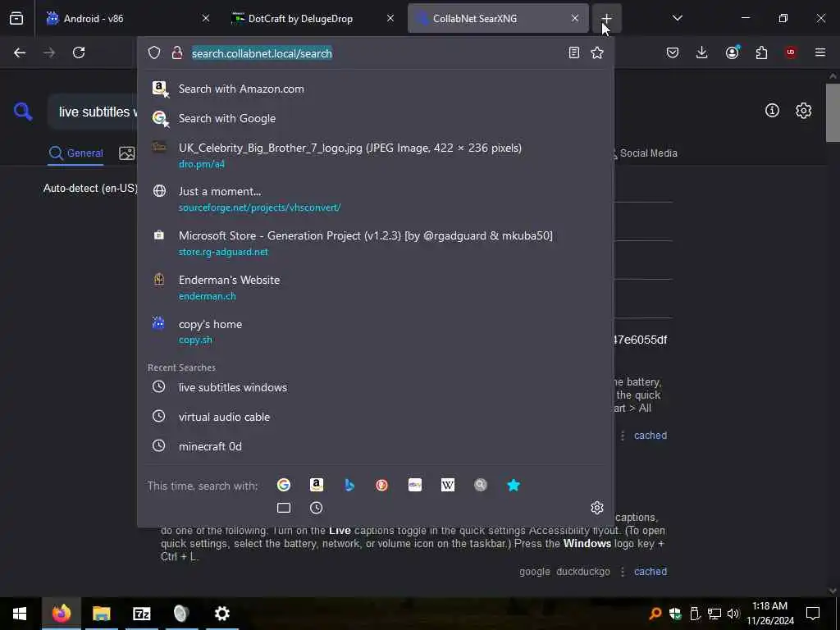Close the Android - v86 tab
The width and height of the screenshot is (840, 630).
click(206, 18)
